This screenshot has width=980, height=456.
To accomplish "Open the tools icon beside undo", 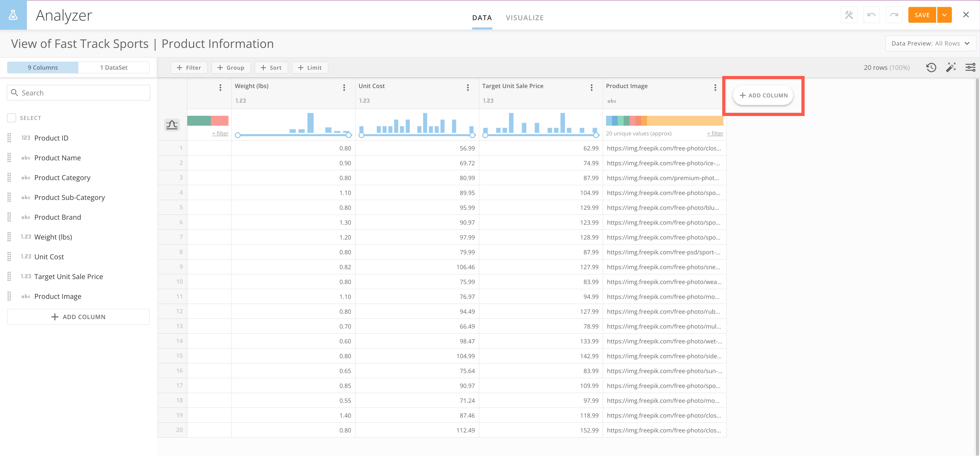I will [x=849, y=15].
